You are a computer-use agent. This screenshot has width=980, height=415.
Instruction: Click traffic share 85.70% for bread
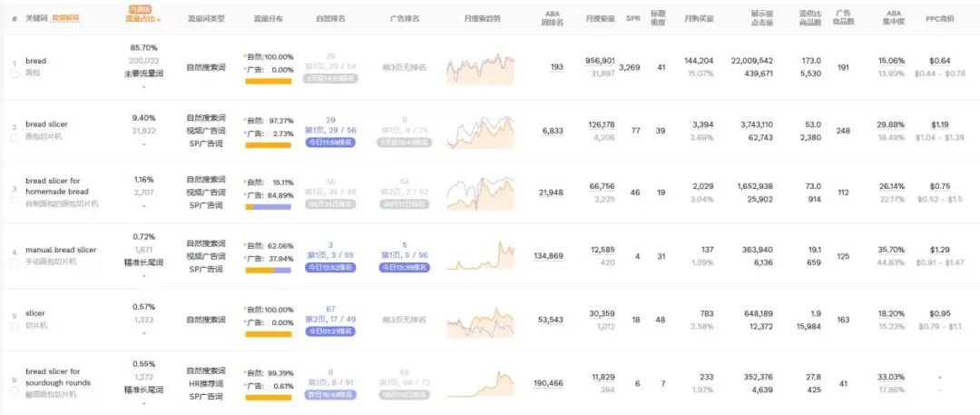(x=143, y=47)
